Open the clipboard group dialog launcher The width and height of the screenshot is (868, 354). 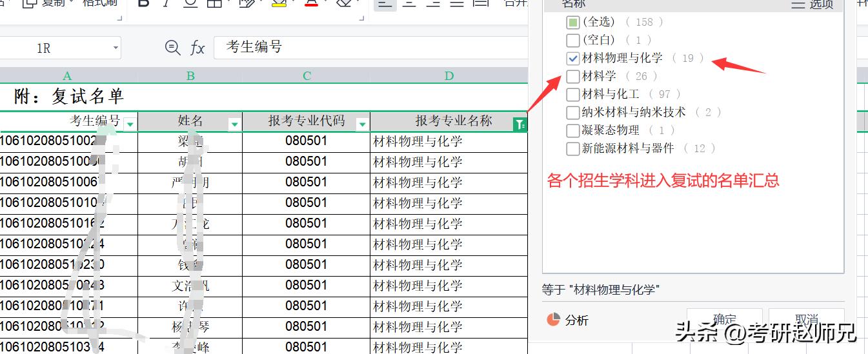coord(119,19)
